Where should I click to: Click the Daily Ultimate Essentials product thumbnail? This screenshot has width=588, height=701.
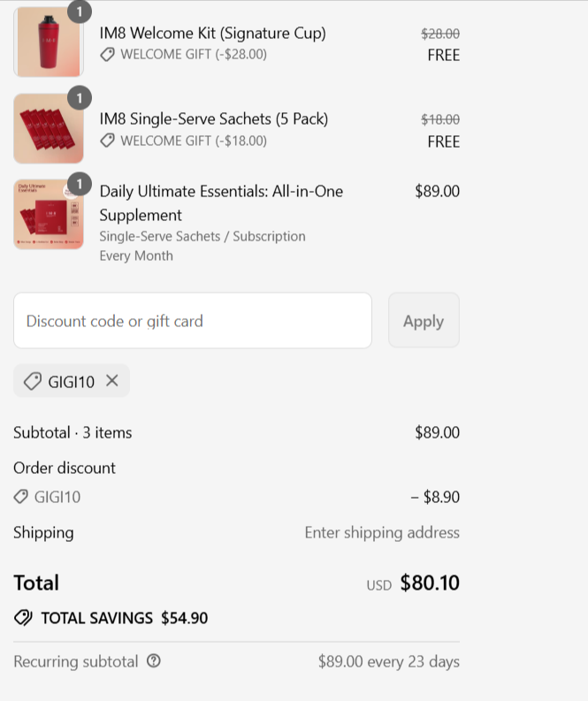point(49,214)
